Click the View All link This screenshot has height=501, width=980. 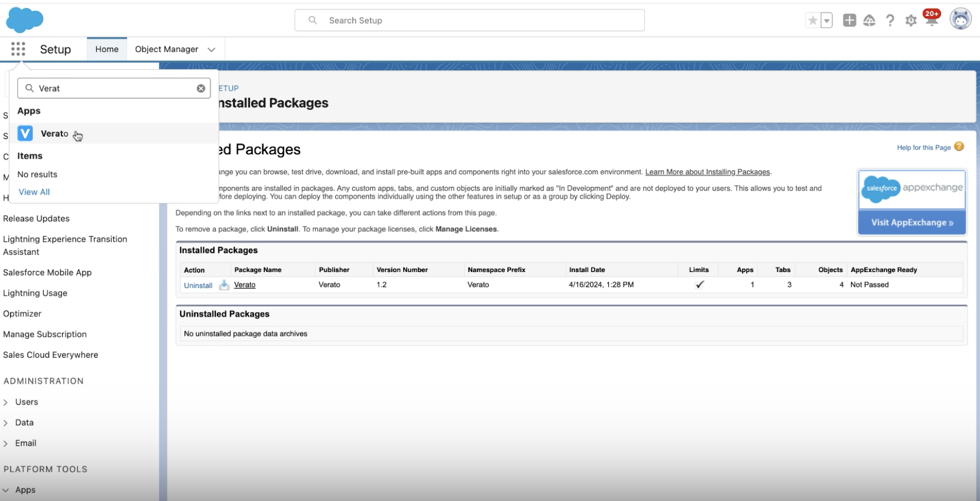tap(34, 192)
